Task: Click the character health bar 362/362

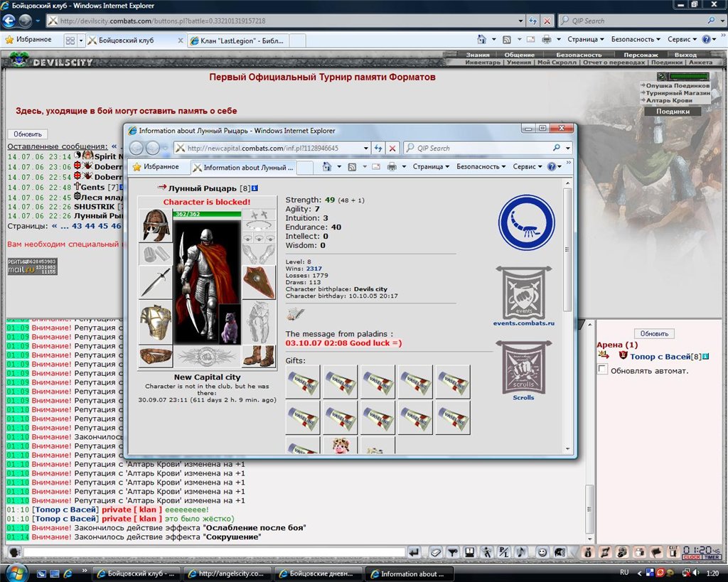Action: click(x=207, y=214)
